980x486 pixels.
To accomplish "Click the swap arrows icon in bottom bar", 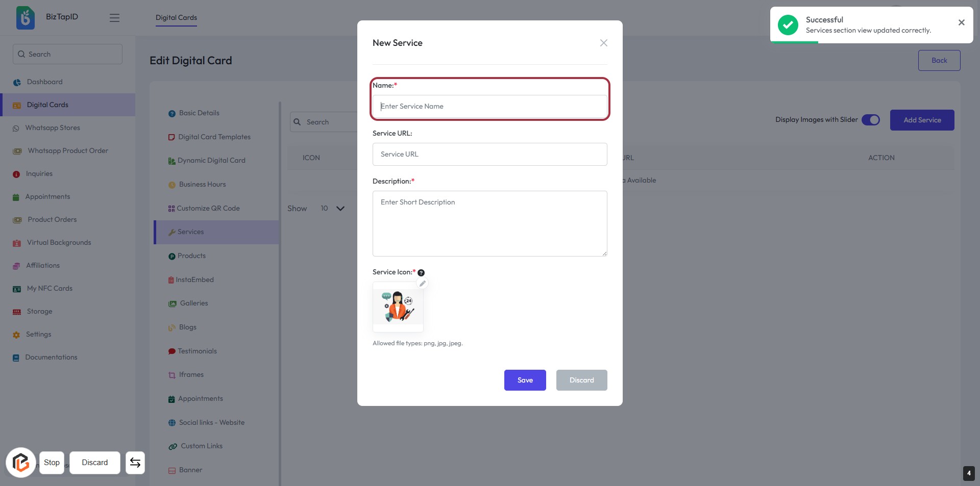I will [x=135, y=463].
